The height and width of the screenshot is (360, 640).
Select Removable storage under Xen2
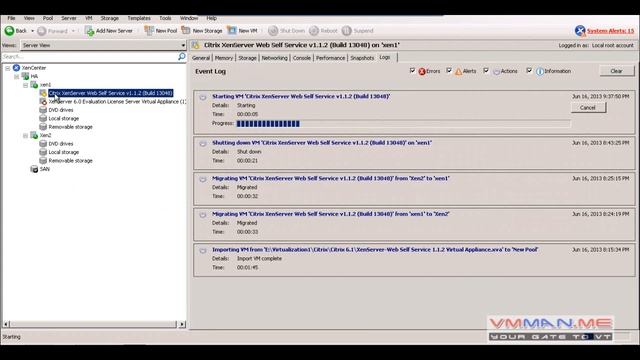click(70, 161)
